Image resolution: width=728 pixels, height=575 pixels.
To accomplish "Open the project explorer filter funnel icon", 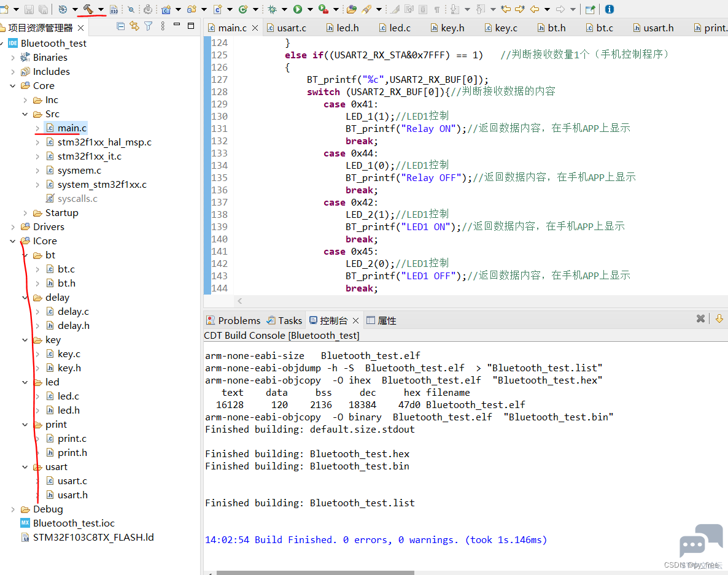I will (148, 26).
